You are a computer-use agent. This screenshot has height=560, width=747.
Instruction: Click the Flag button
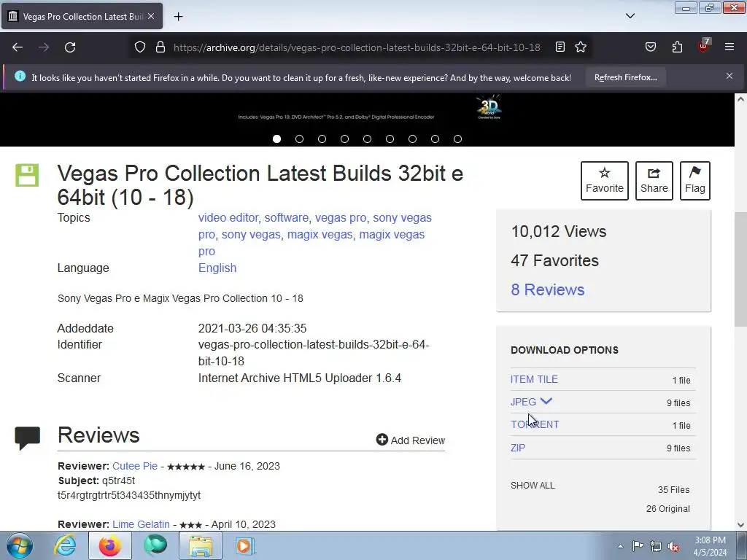(x=695, y=181)
